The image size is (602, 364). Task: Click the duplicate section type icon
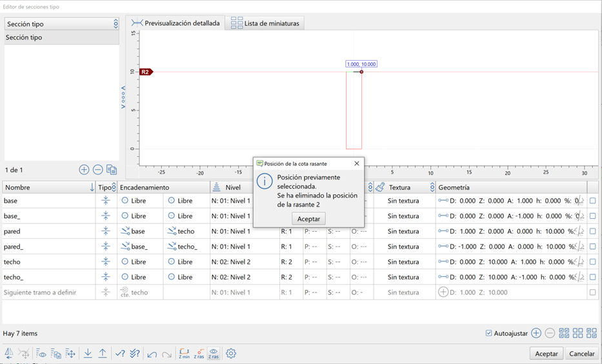pos(112,170)
